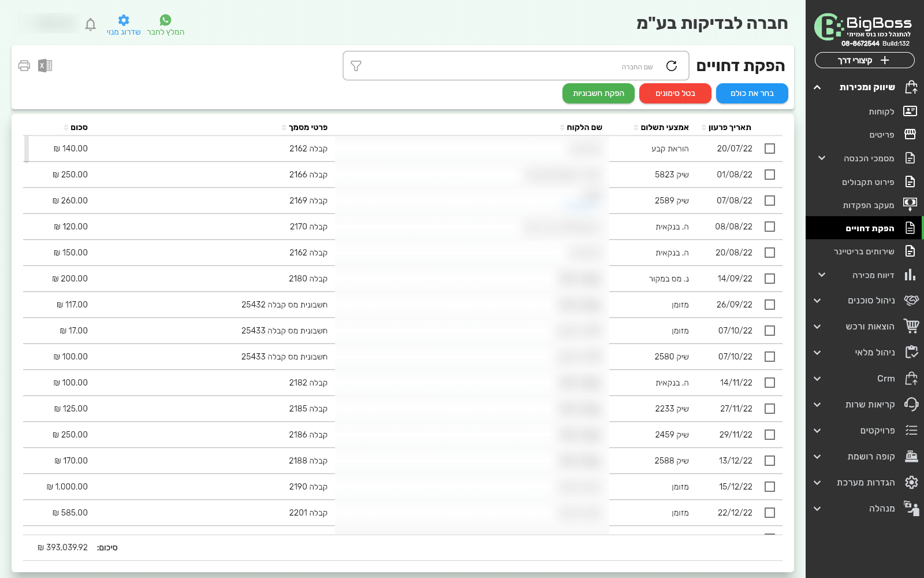
Task: Open the notifications bell
Action: [x=91, y=25]
